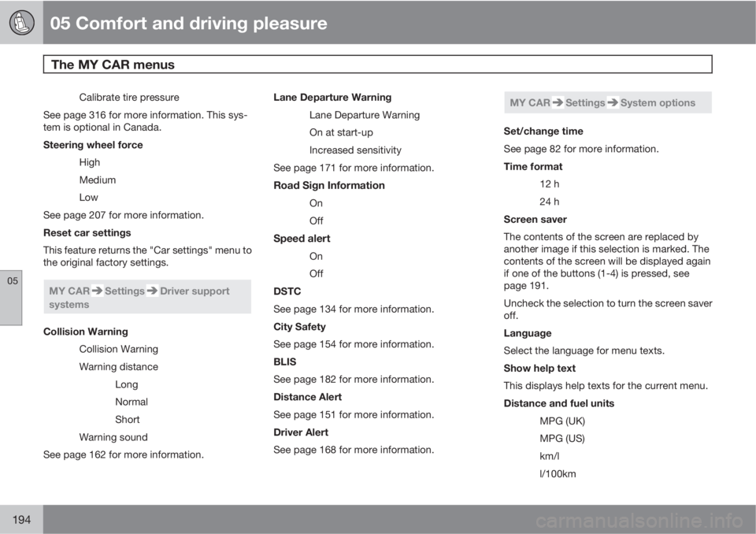Image resolution: width=756 pixels, height=534 pixels.
Task: Select 'On' under Road Sign Information
Action: click(x=316, y=203)
